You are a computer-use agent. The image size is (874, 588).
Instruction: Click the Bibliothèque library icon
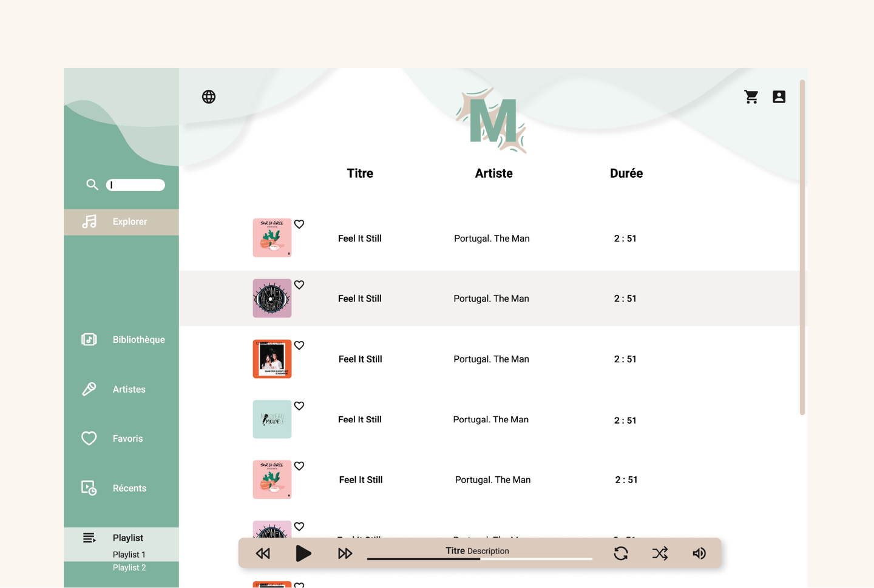point(89,339)
